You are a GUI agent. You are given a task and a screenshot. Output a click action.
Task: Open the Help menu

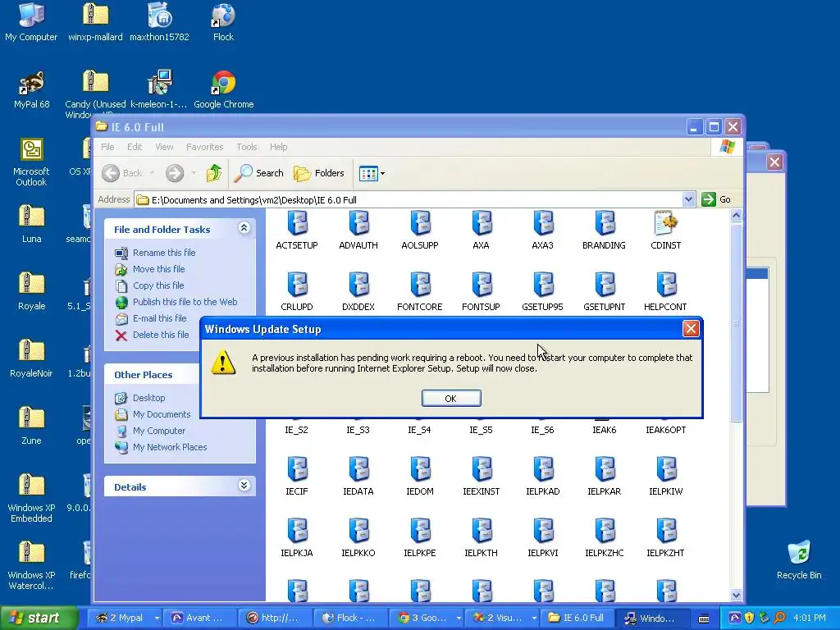(x=279, y=147)
